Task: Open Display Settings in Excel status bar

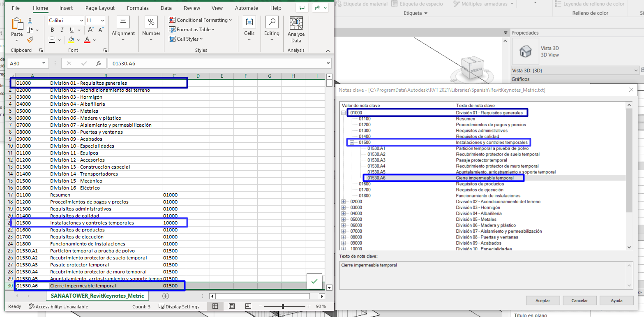Action: pos(179,306)
